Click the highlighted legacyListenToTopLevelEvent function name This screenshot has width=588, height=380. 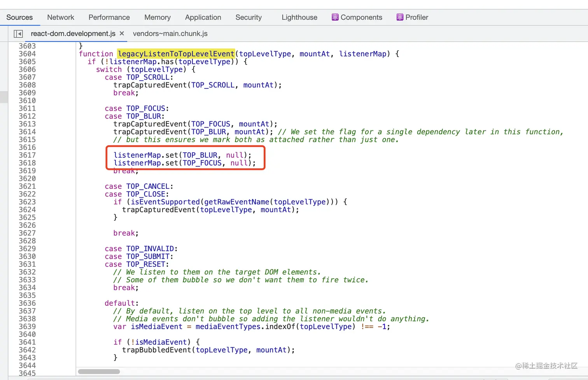point(176,54)
